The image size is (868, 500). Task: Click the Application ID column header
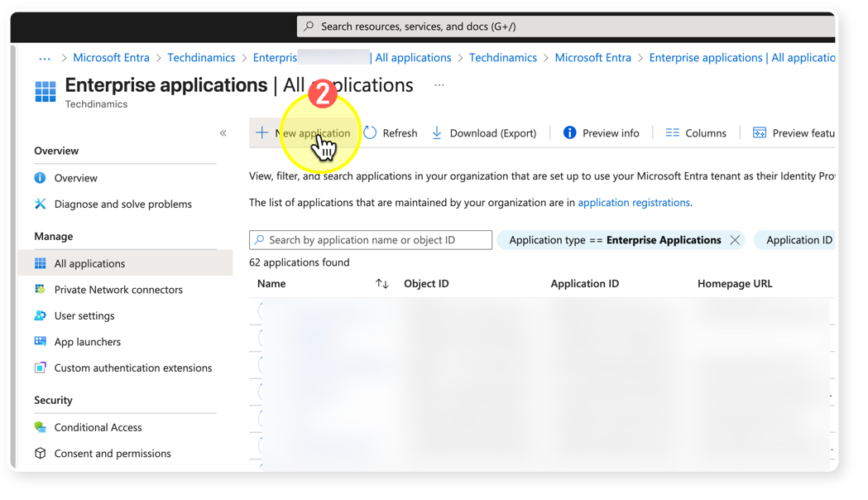coord(584,283)
